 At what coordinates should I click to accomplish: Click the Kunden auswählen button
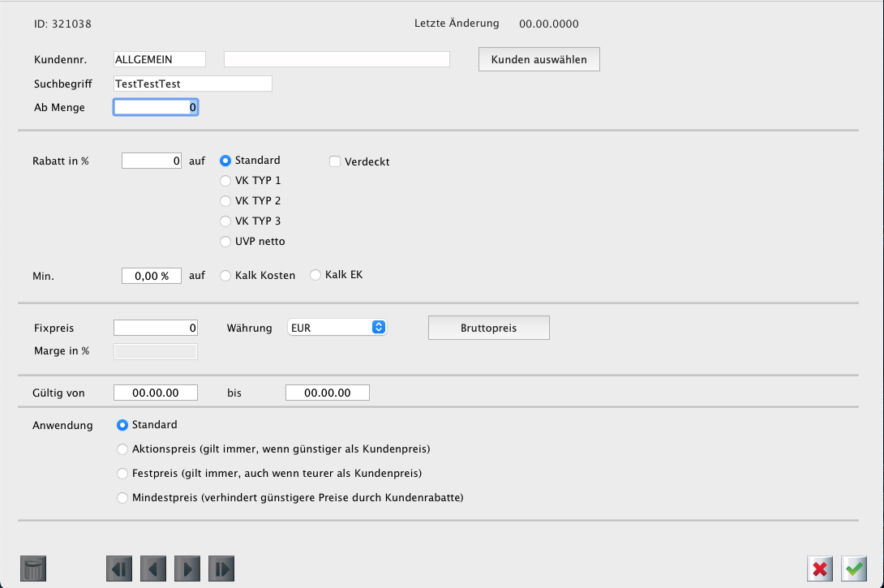[539, 60]
